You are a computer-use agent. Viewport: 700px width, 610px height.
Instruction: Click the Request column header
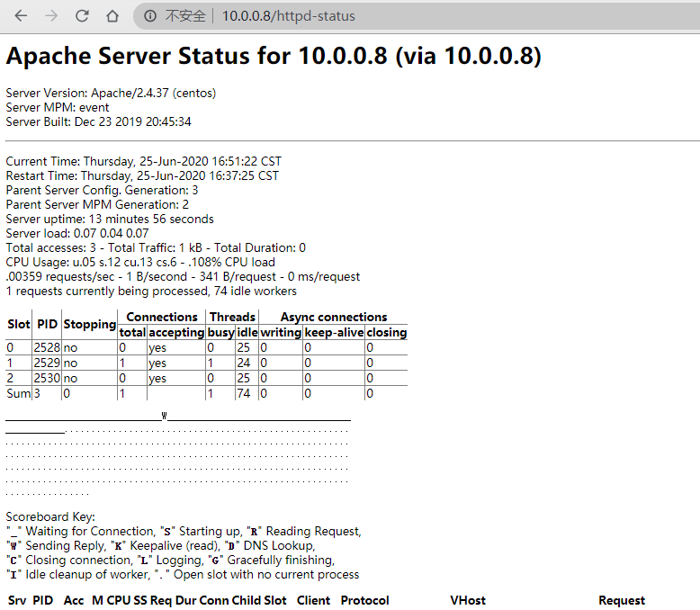(x=622, y=600)
